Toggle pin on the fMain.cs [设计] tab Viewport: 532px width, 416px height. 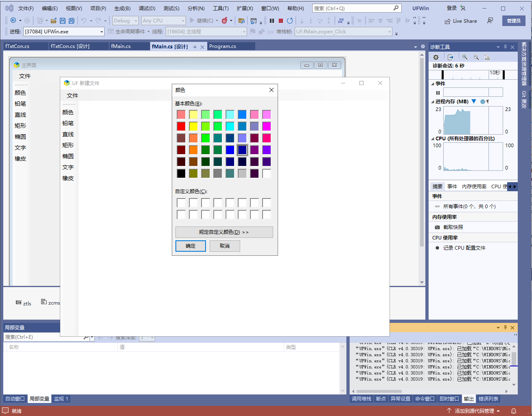(x=195, y=47)
